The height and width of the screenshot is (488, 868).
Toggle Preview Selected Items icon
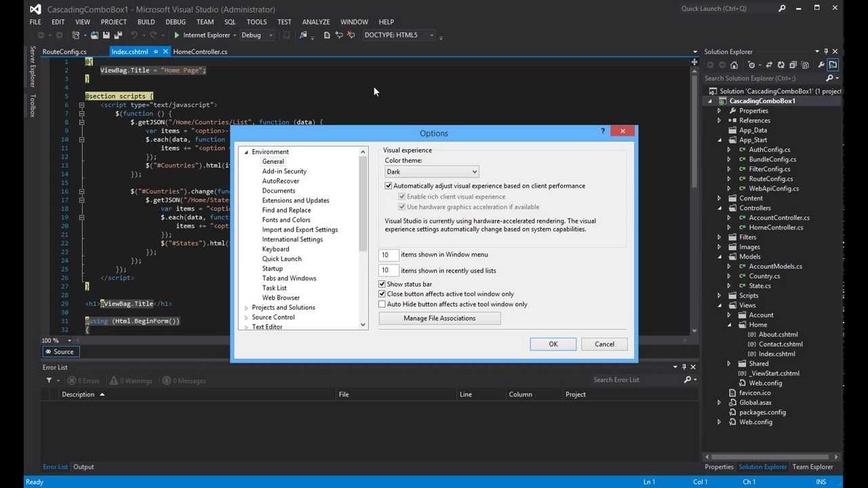tap(833, 65)
